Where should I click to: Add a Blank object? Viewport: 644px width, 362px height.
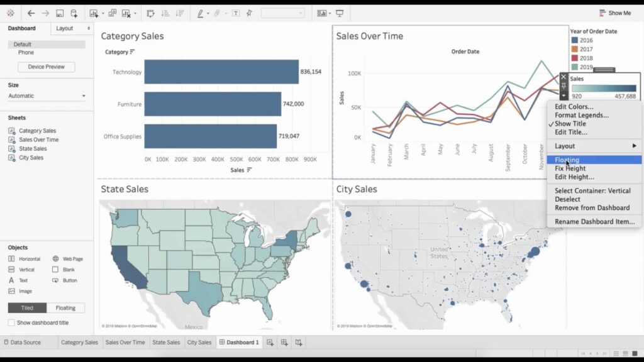(x=68, y=269)
